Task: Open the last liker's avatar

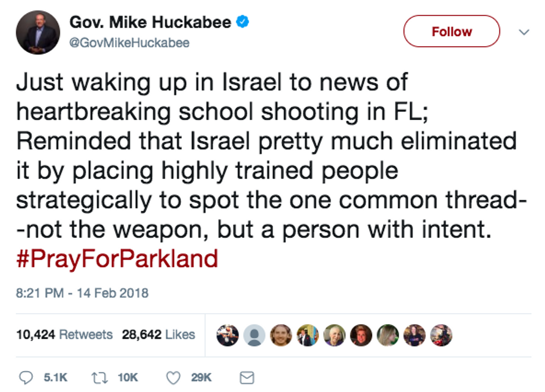Action: (441, 335)
